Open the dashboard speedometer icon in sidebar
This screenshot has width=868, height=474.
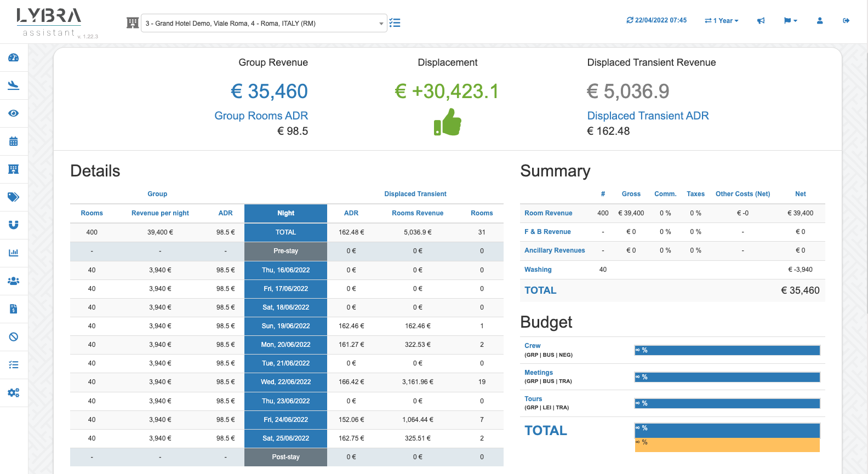click(14, 58)
